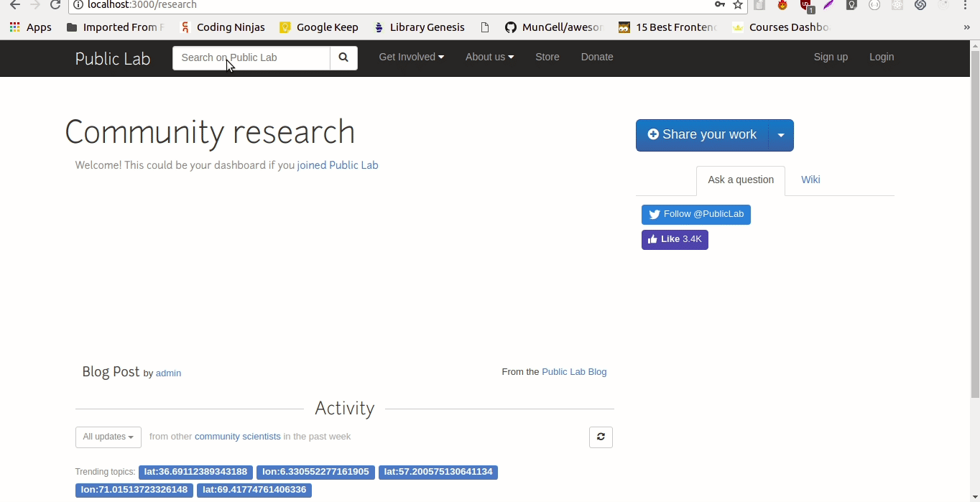Viewport: 980px width, 502px height.
Task: Open the Courses Dashboard bookmark
Action: click(x=781, y=27)
